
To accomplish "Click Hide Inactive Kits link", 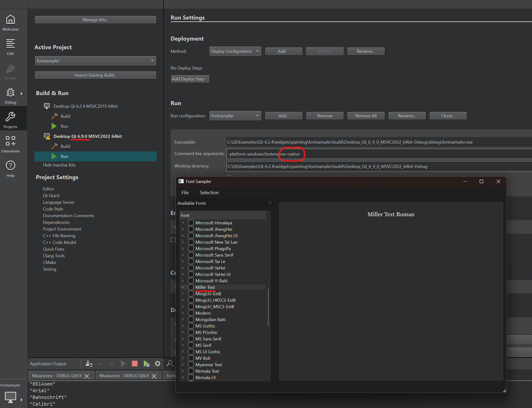I will pos(59,165).
